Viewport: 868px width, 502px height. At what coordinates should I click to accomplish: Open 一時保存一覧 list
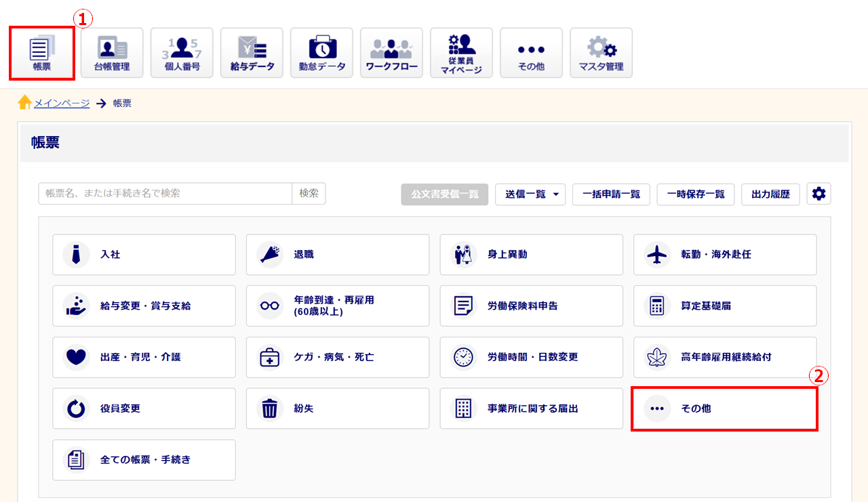(696, 194)
